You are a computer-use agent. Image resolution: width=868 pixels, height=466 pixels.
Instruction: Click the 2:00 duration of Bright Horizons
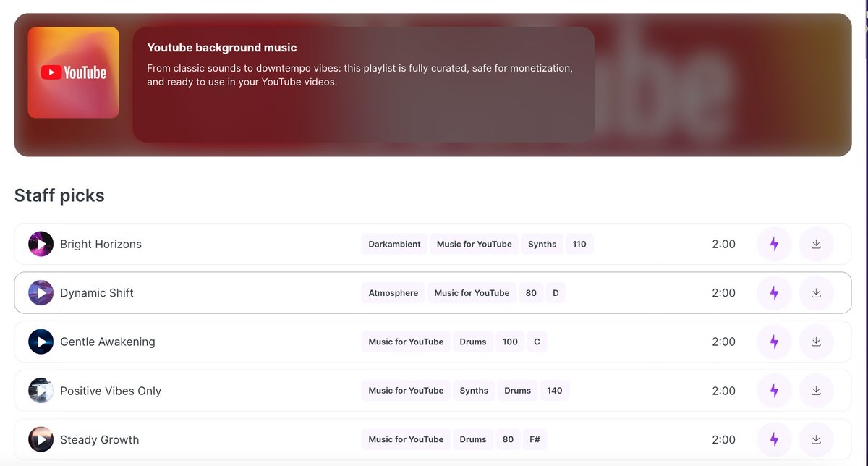pos(723,244)
